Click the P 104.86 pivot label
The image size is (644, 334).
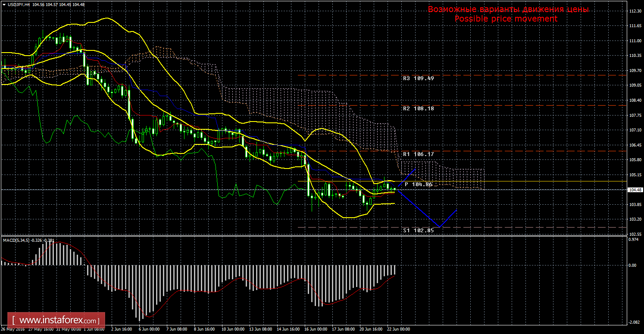(x=418, y=184)
